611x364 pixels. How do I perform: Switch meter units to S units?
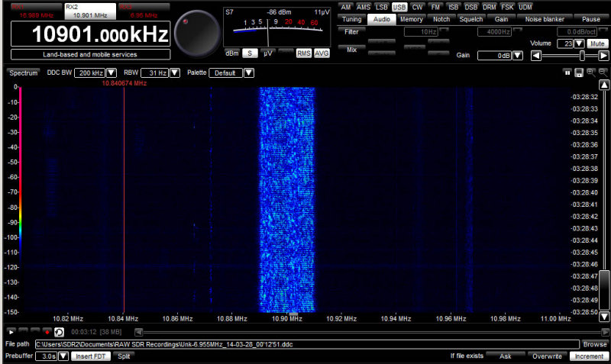coord(250,53)
